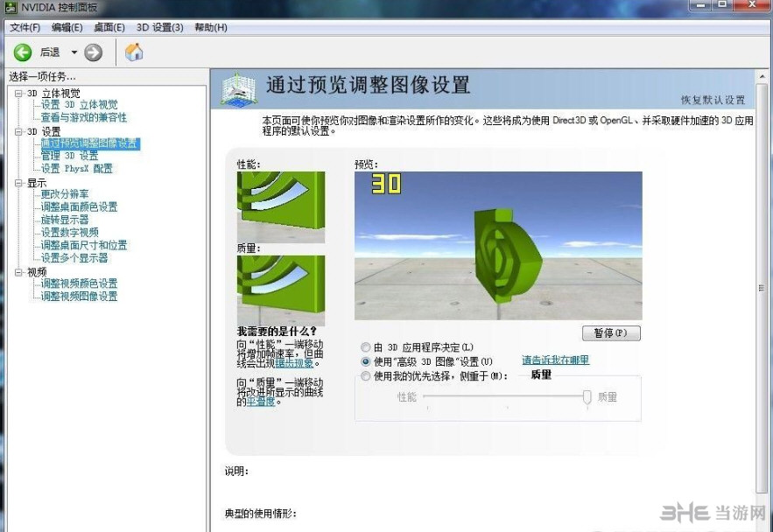Screen dimensions: 773x532
Task: Collapse the 3D 设置 tree node
Action: pyautogui.click(x=18, y=131)
